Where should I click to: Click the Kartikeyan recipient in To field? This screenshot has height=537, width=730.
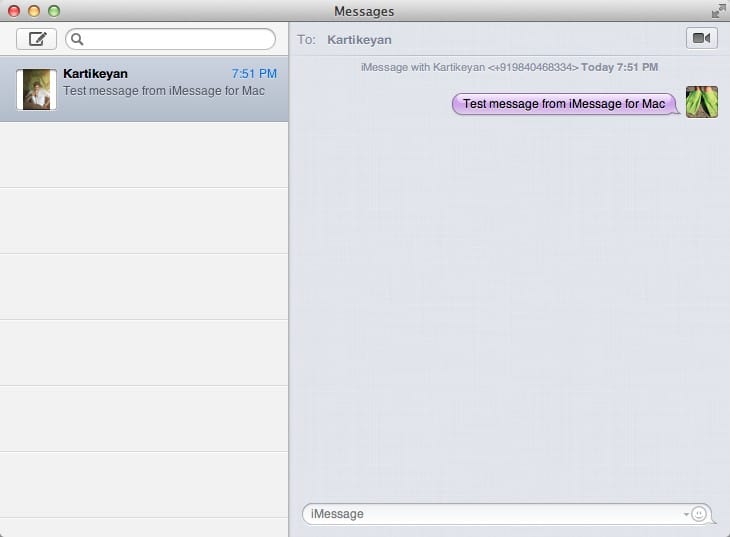point(359,40)
